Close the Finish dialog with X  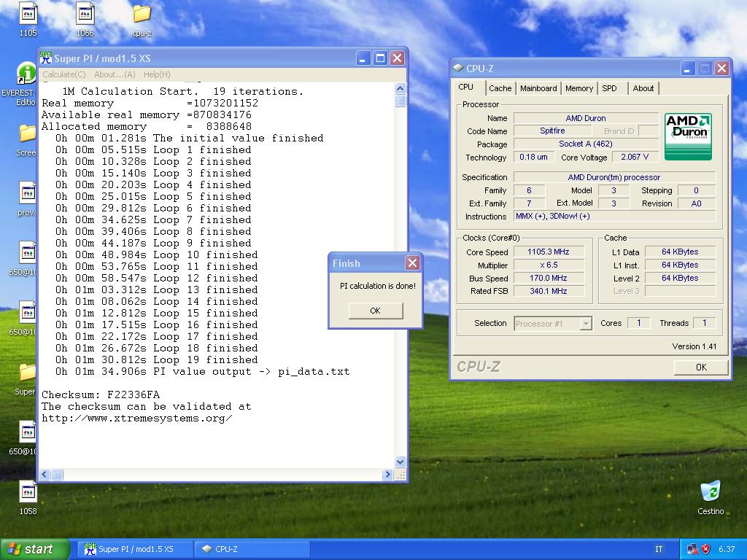point(413,262)
